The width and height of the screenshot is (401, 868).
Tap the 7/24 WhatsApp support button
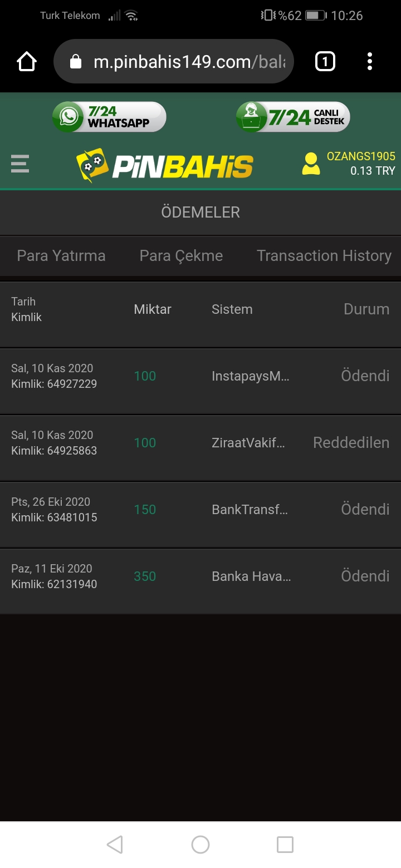pyautogui.click(x=109, y=117)
